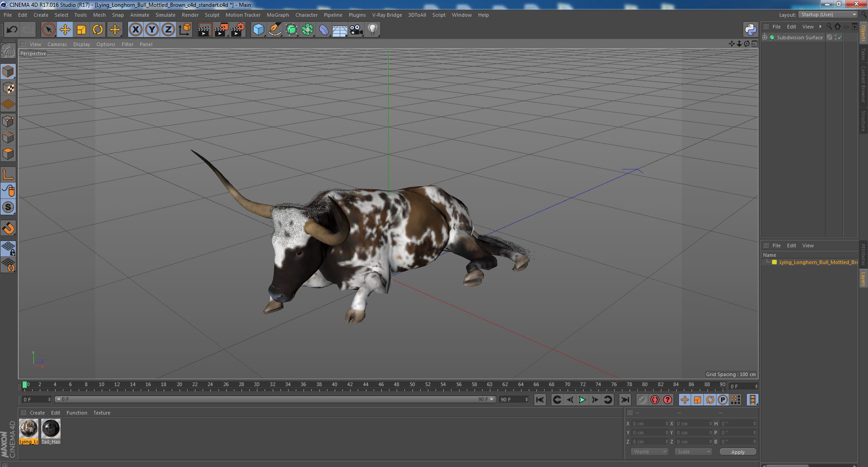The height and width of the screenshot is (467, 868).
Task: Toggle Enable Snap
Action: tap(8, 228)
